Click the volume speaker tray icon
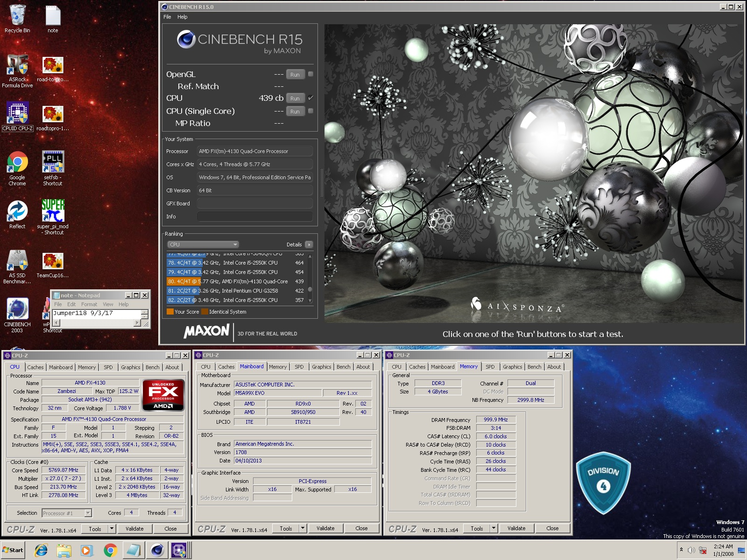The height and width of the screenshot is (560, 747). pyautogui.click(x=691, y=550)
